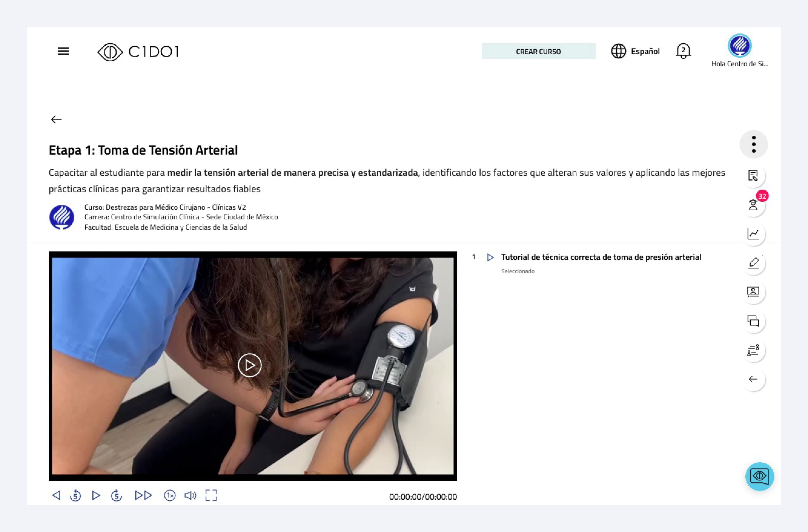The width and height of the screenshot is (808, 532).
Task: Click the pencil edit icon
Action: tap(753, 263)
